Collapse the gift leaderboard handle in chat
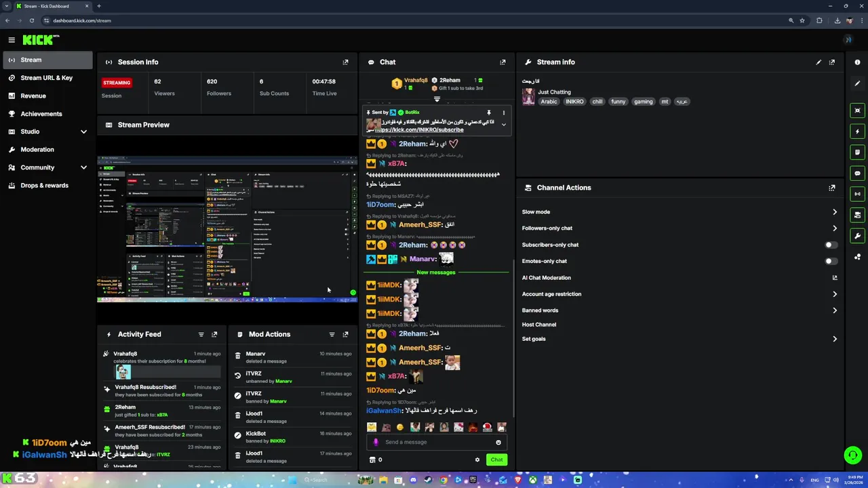Image resolution: width=868 pixels, height=488 pixels. (x=437, y=100)
